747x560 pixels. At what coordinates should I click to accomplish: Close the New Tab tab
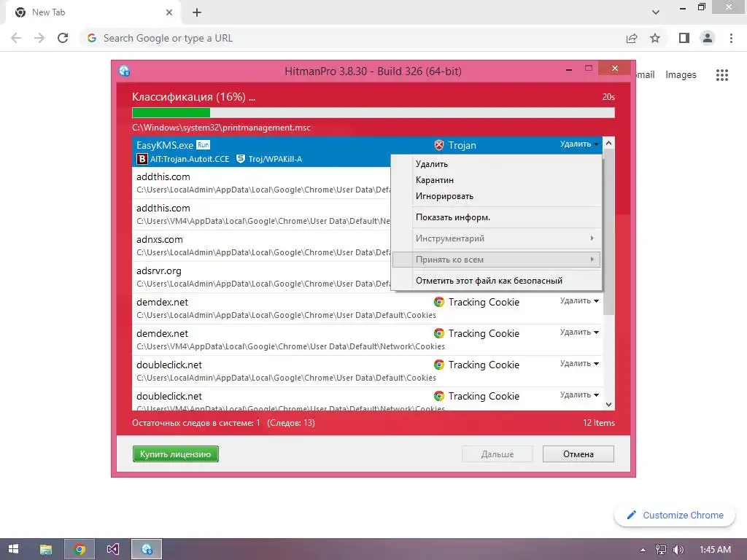pyautogui.click(x=169, y=12)
